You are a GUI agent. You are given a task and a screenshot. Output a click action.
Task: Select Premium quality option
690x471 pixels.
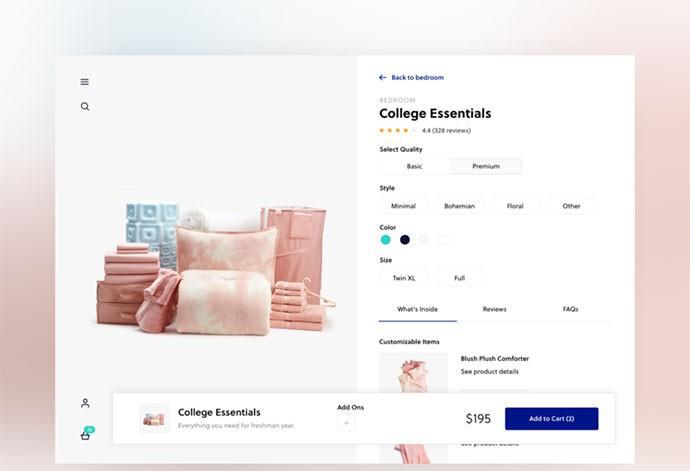[486, 166]
